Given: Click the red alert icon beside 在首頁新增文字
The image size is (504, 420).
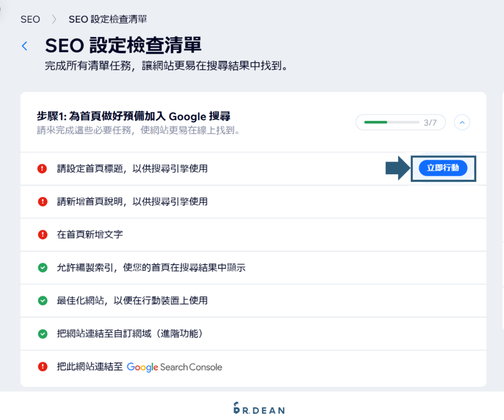Looking at the screenshot, I should pyautogui.click(x=42, y=234).
